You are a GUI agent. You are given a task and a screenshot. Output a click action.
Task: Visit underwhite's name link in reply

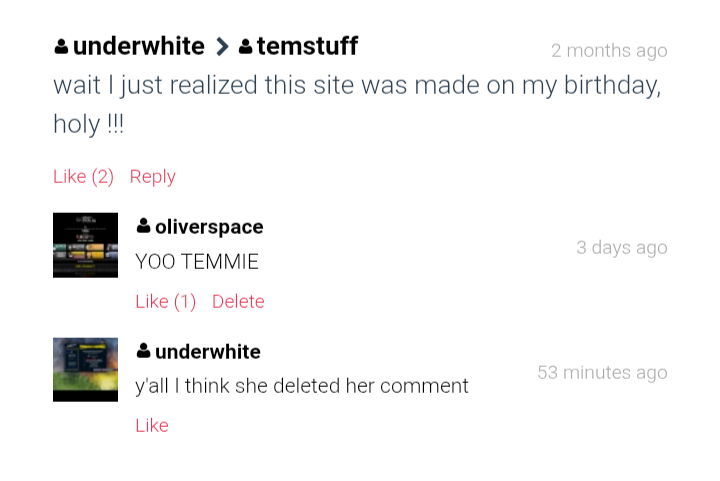coord(207,352)
